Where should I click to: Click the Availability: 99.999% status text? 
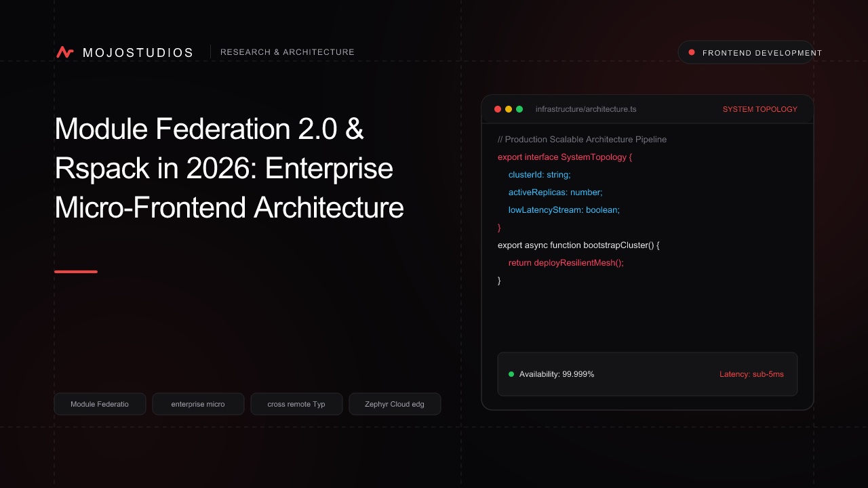[557, 374]
